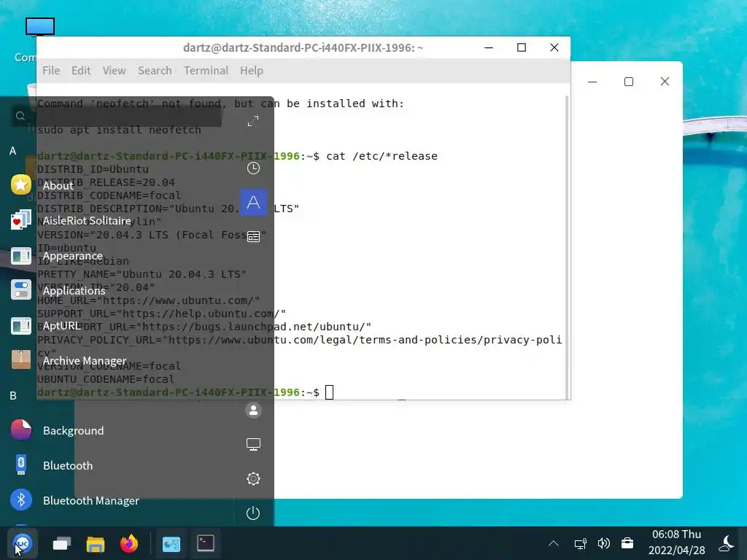Close the background white window

[x=665, y=82]
